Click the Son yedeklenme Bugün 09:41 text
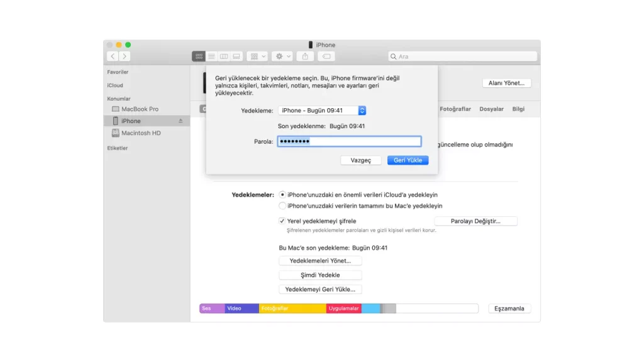Screen dimensions: 644x362 pos(321,126)
